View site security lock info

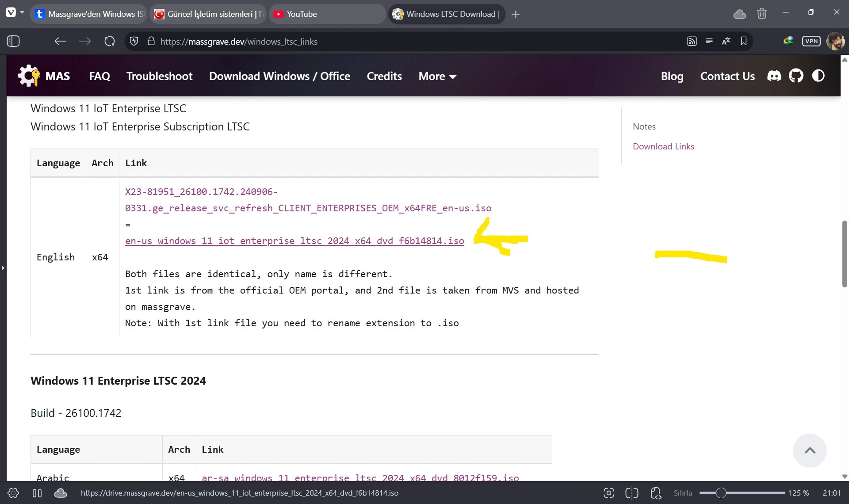[x=151, y=41]
